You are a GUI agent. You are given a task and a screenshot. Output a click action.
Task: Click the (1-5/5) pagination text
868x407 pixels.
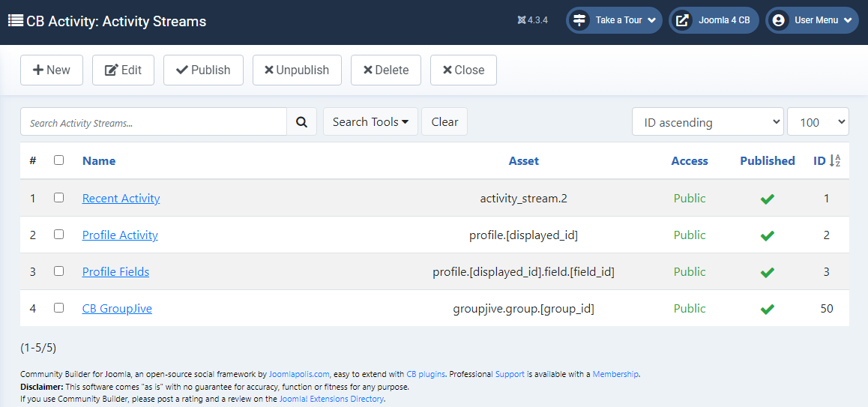click(x=38, y=348)
